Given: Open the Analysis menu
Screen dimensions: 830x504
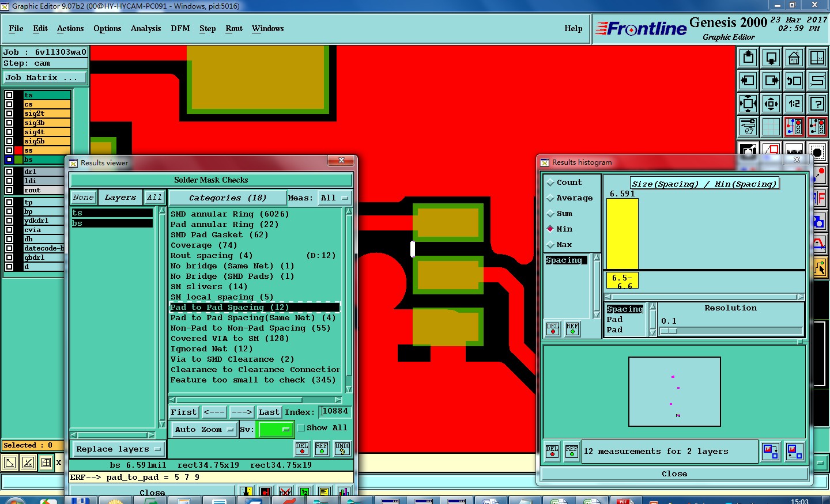Looking at the screenshot, I should click(146, 28).
